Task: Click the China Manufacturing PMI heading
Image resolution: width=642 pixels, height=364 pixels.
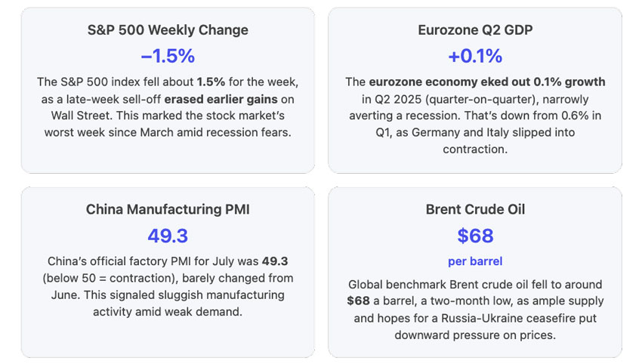Action: pyautogui.click(x=167, y=209)
